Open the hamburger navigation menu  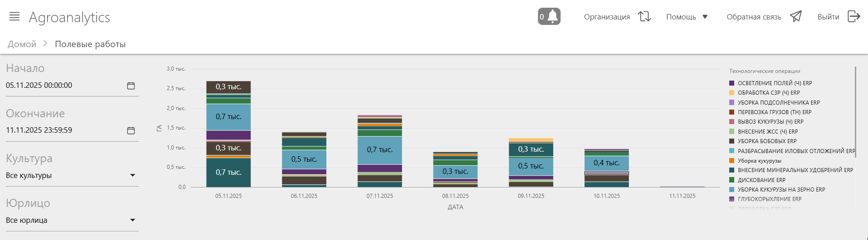(14, 17)
